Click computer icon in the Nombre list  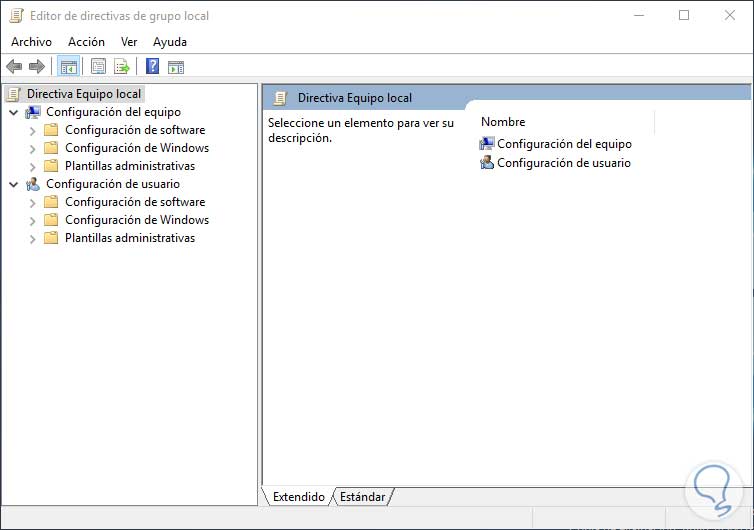487,143
